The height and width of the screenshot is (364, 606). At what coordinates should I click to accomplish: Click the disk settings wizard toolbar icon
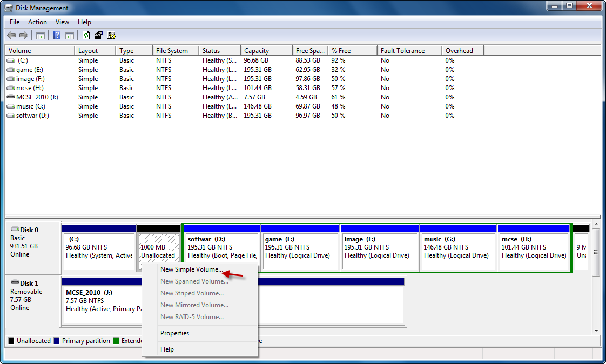point(111,36)
